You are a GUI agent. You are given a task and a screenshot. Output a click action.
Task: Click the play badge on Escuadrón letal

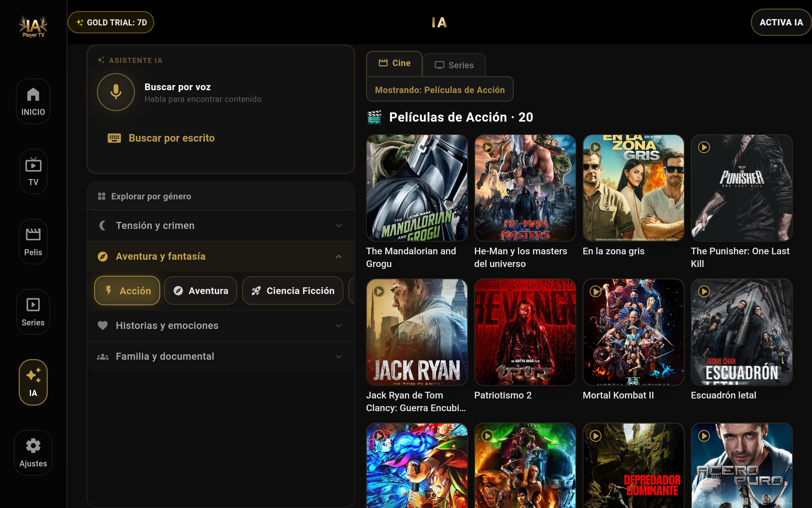click(x=704, y=291)
